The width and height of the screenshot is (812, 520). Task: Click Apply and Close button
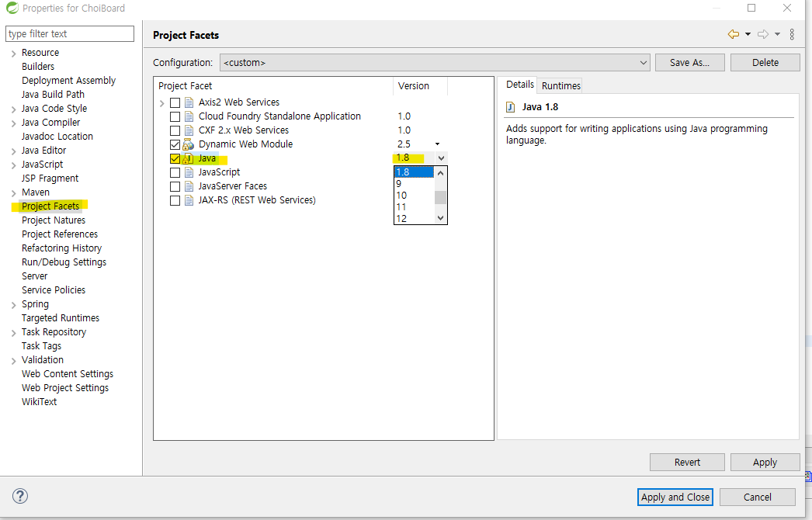pos(675,497)
